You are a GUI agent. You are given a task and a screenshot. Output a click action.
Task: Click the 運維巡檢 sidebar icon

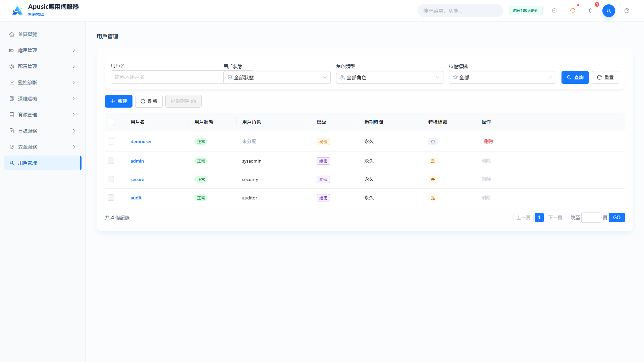tap(12, 99)
